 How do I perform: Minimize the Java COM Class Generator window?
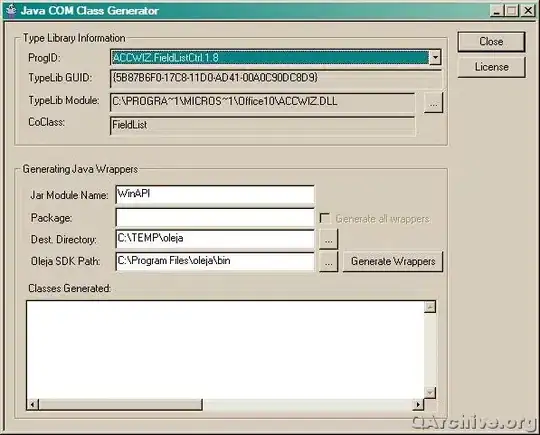(496, 11)
